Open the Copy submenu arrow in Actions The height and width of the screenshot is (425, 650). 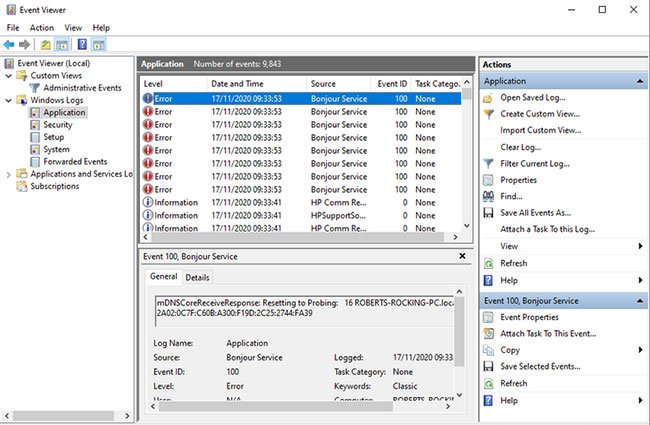tap(640, 350)
